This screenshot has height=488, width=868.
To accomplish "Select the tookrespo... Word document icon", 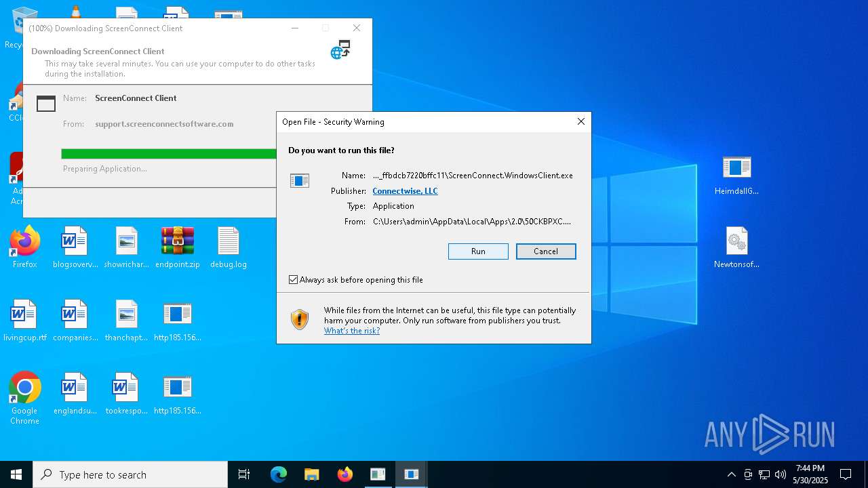I will click(126, 394).
